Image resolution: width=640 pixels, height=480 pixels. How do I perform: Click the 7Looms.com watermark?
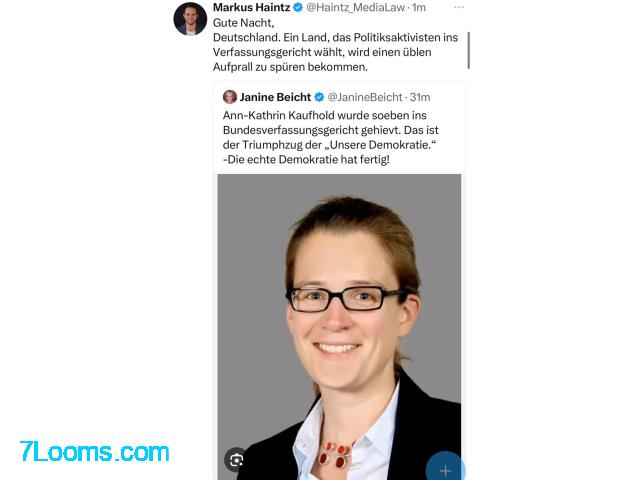click(x=94, y=452)
